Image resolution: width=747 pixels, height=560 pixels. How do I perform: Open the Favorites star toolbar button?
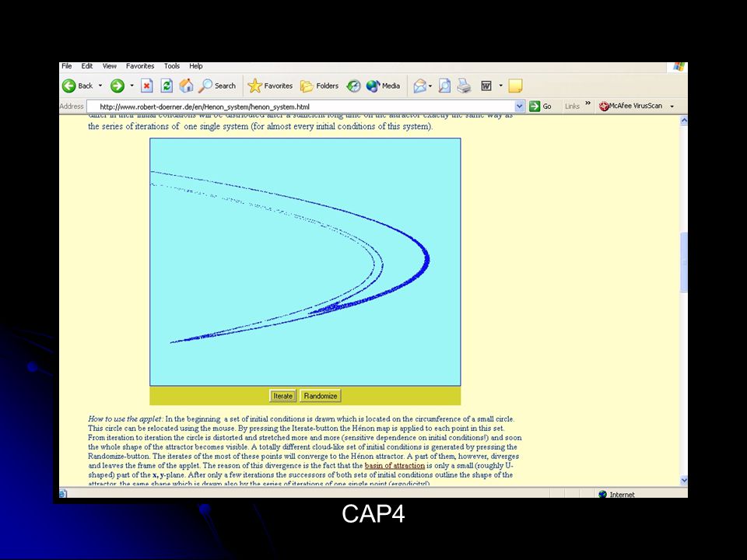click(x=270, y=86)
